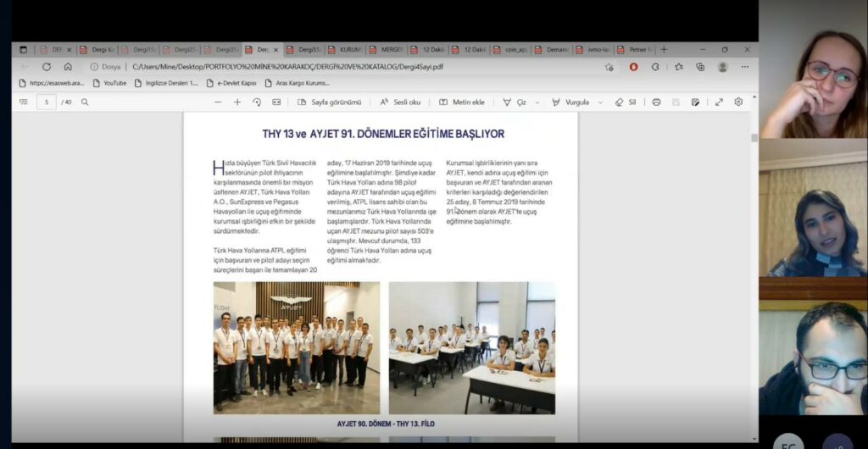The height and width of the screenshot is (449, 868).
Task: Switch to the Dergi55 tab
Action: click(304, 50)
